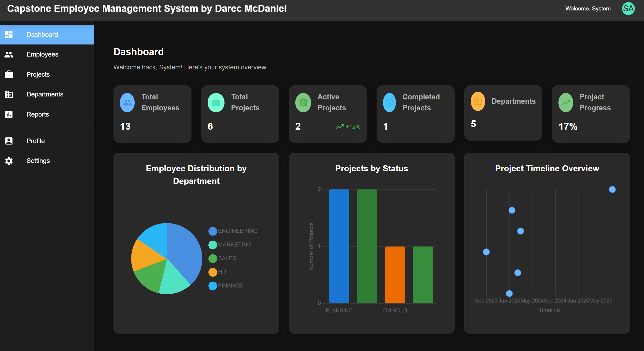The image size is (644, 351).
Task: Click the Total Employees people icon
Action: [127, 102]
